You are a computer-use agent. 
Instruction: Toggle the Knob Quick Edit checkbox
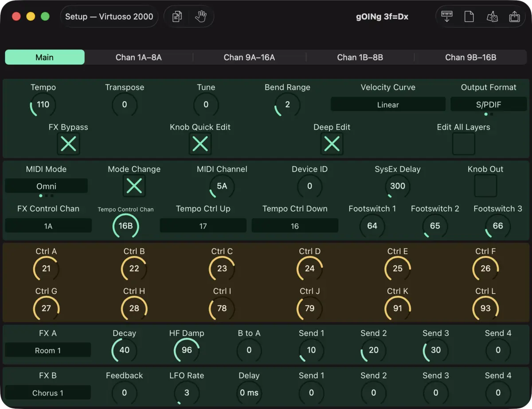click(200, 144)
